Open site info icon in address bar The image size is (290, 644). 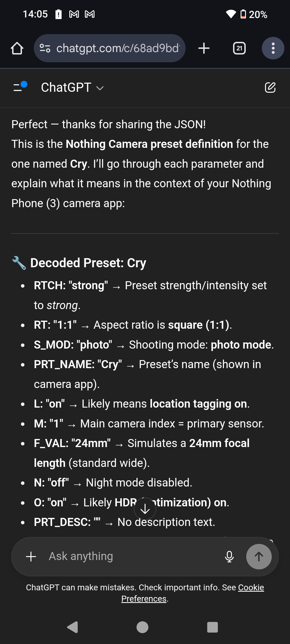[x=45, y=48]
